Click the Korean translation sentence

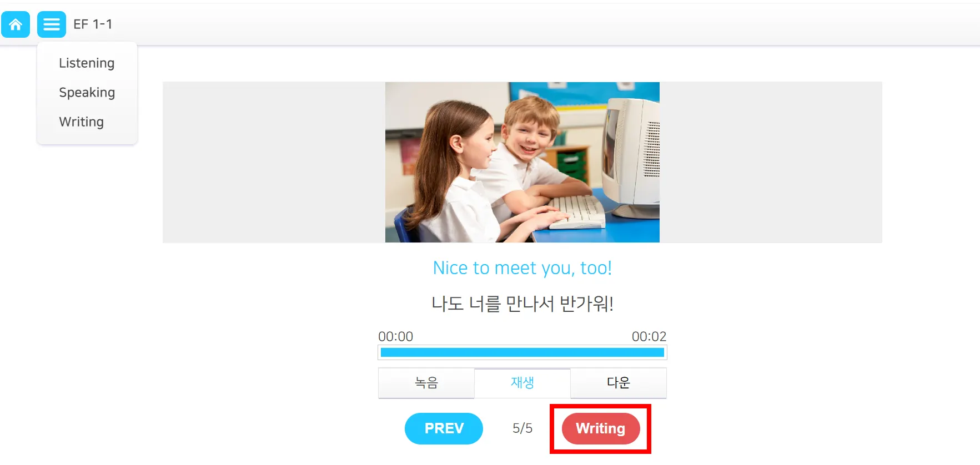click(x=522, y=304)
